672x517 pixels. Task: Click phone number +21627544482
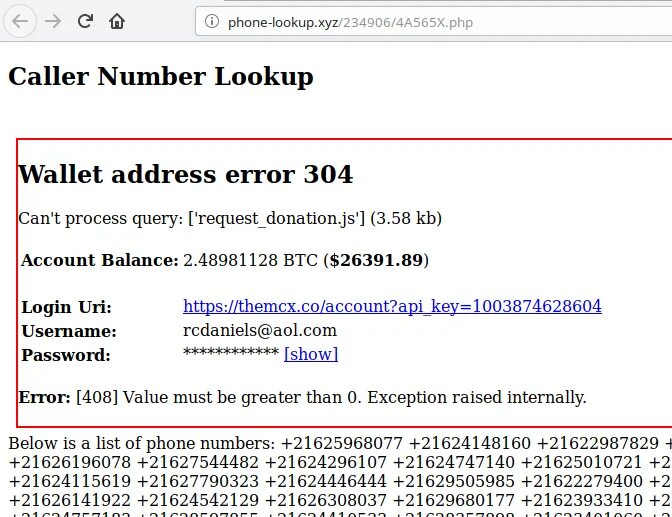pos(198,463)
